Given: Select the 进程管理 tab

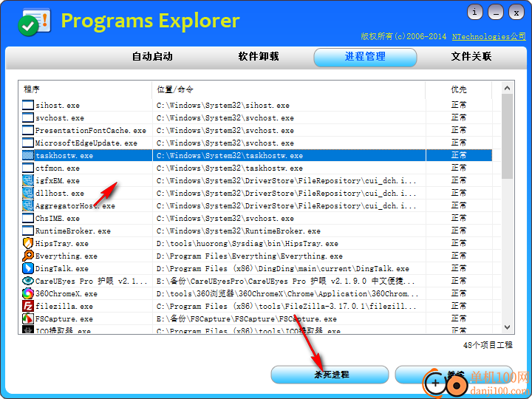Looking at the screenshot, I should click(365, 57).
